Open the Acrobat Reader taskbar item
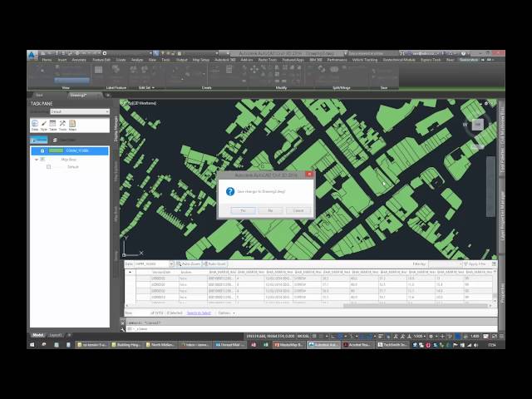 357,345
